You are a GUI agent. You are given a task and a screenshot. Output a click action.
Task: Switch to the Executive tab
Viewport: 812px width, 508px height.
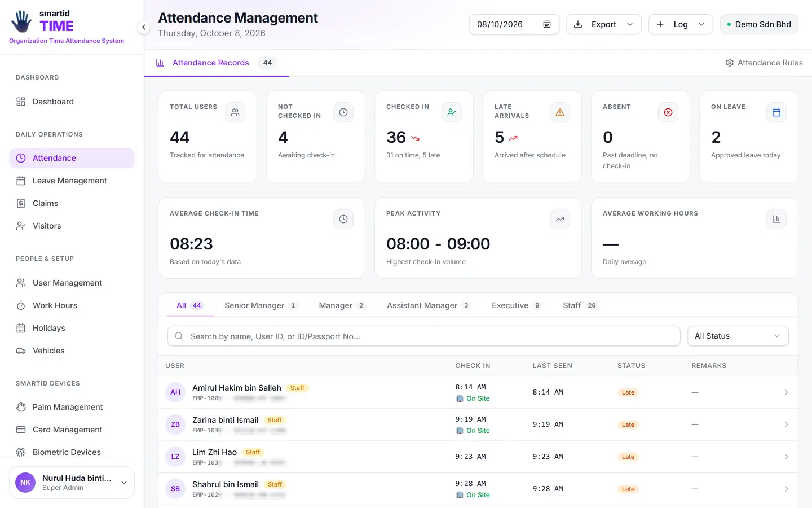[x=517, y=305]
